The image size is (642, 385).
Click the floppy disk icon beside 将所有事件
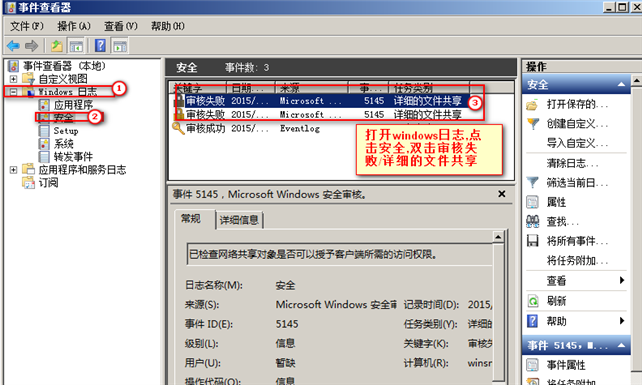click(x=532, y=241)
